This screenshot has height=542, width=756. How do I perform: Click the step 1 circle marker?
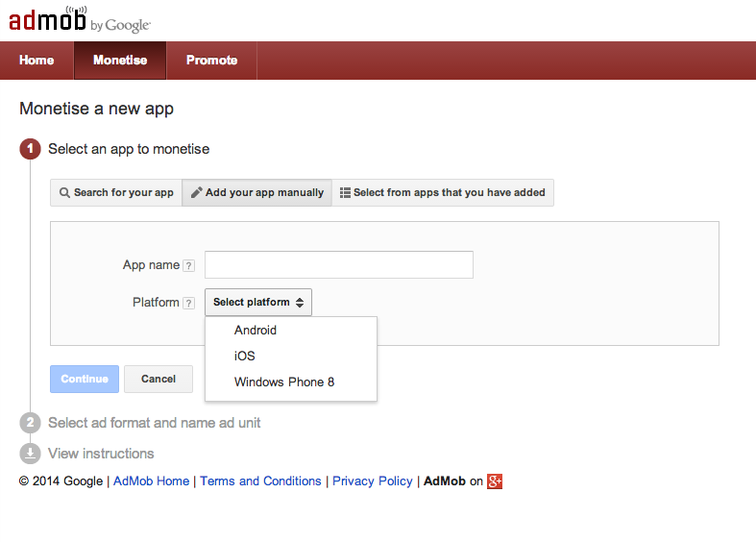point(30,149)
